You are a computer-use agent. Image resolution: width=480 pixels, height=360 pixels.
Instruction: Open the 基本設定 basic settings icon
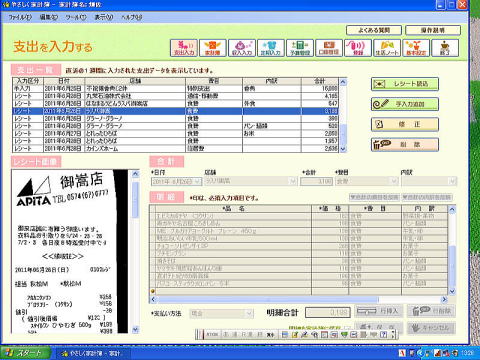coord(416,48)
